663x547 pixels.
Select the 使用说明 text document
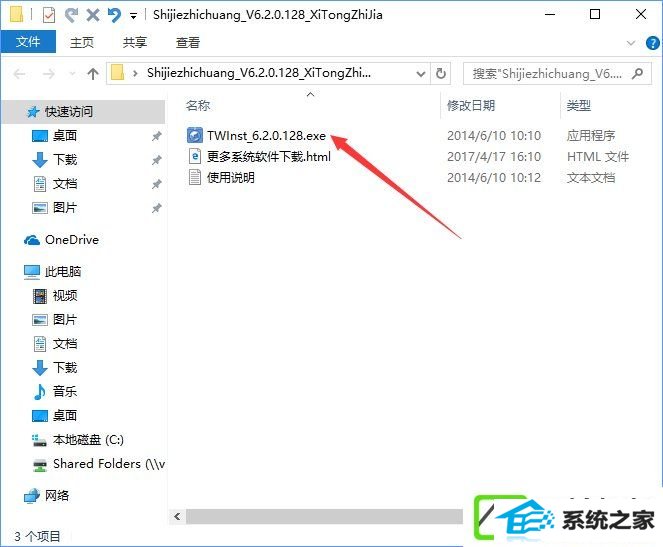[x=230, y=178]
